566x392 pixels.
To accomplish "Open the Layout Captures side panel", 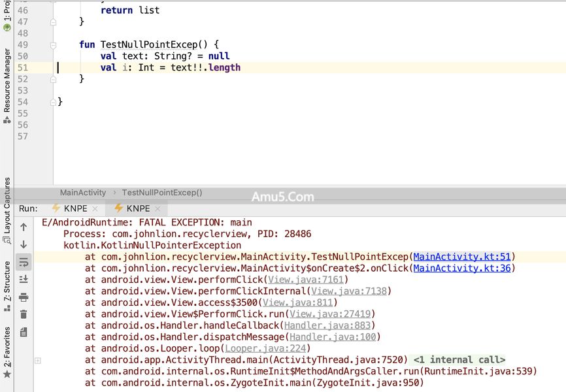I will (x=7, y=210).
